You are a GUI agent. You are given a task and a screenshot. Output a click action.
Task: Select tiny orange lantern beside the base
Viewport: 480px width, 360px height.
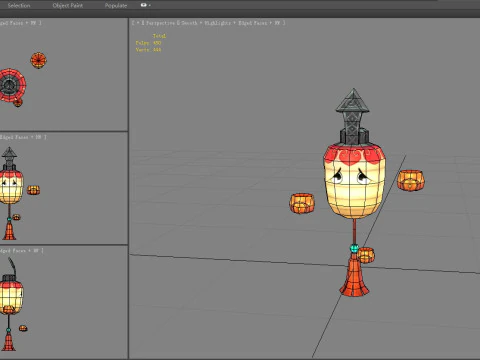[366, 255]
